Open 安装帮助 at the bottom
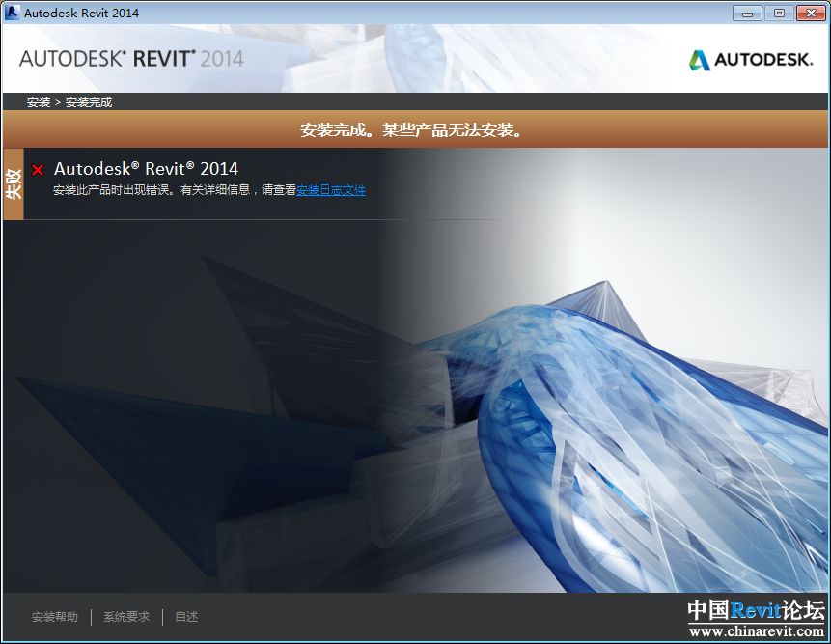This screenshot has height=644, width=831. point(55,616)
